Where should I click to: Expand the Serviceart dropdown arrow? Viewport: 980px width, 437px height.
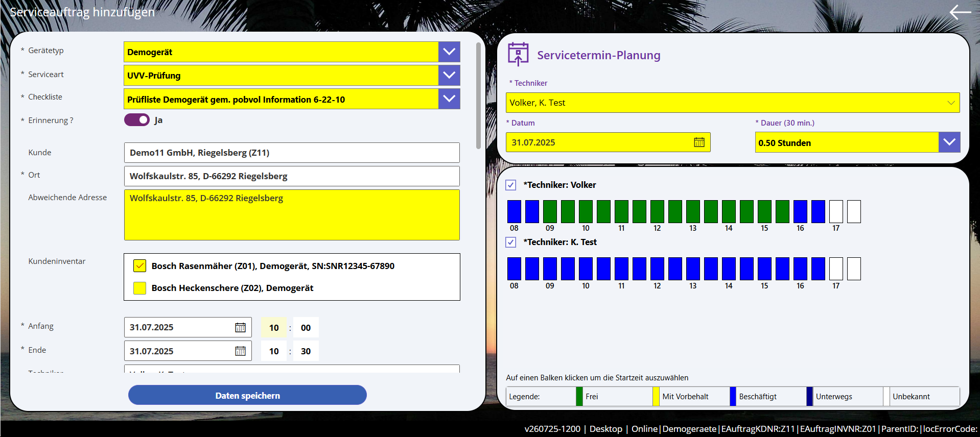[449, 75]
